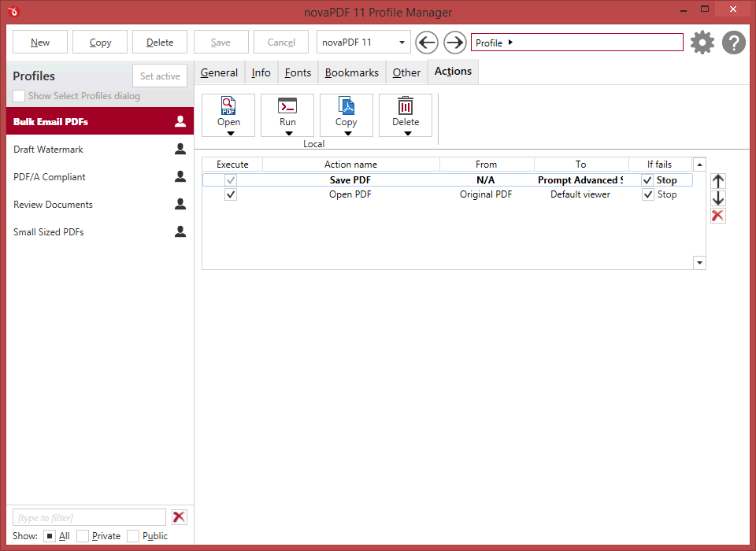Image resolution: width=756 pixels, height=551 pixels.
Task: Toggle If fails Stop checkbox for Save PDF
Action: pyautogui.click(x=647, y=179)
